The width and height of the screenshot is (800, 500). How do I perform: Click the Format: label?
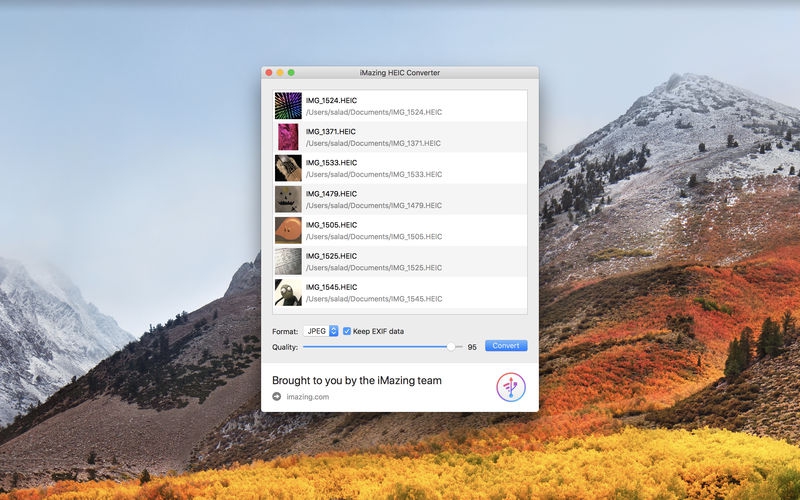(x=285, y=332)
